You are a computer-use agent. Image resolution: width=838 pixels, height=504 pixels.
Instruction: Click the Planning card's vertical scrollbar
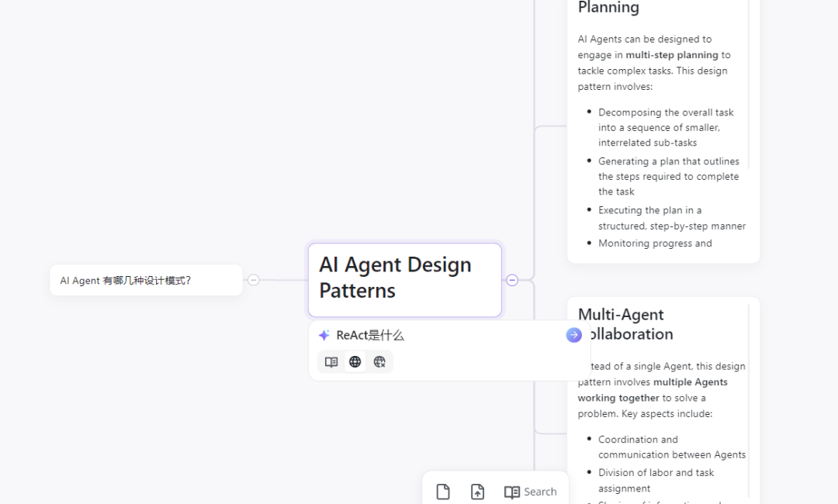click(749, 78)
